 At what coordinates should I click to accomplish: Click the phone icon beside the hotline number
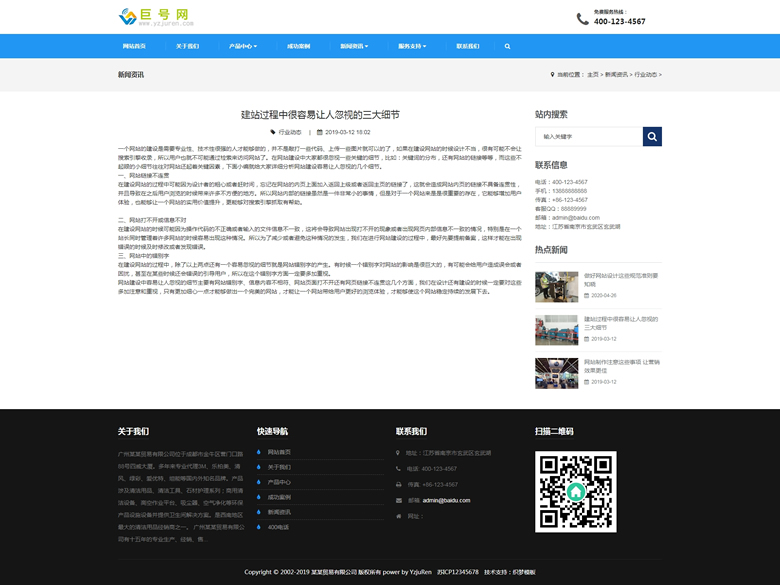(583, 19)
